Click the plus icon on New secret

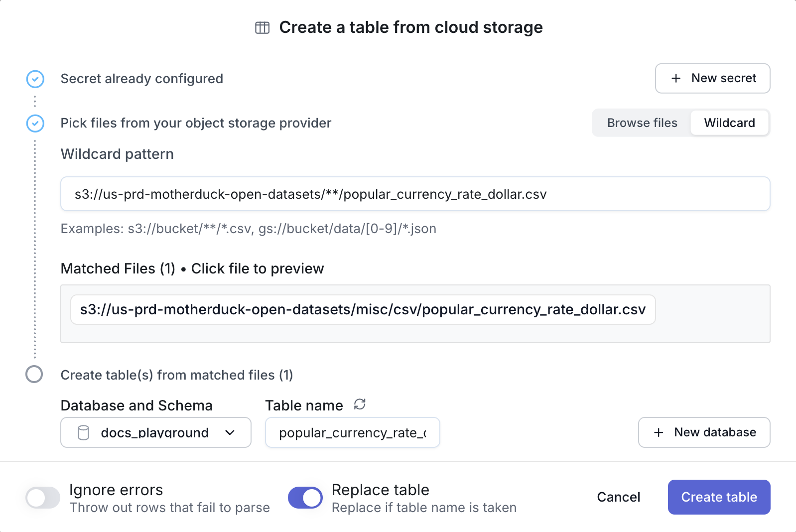tap(676, 78)
